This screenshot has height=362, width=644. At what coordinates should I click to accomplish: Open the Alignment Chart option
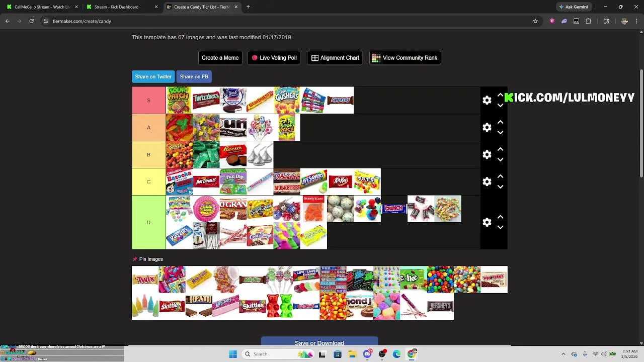tap(335, 58)
